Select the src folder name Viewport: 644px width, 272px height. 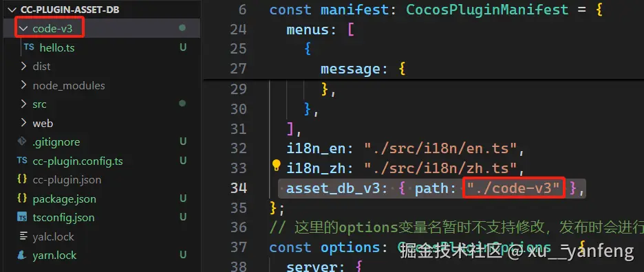pyautogui.click(x=39, y=104)
